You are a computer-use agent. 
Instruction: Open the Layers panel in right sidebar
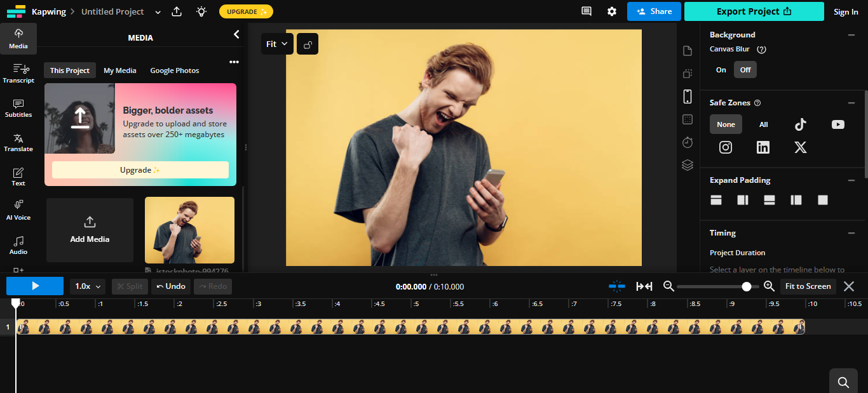[x=687, y=164]
